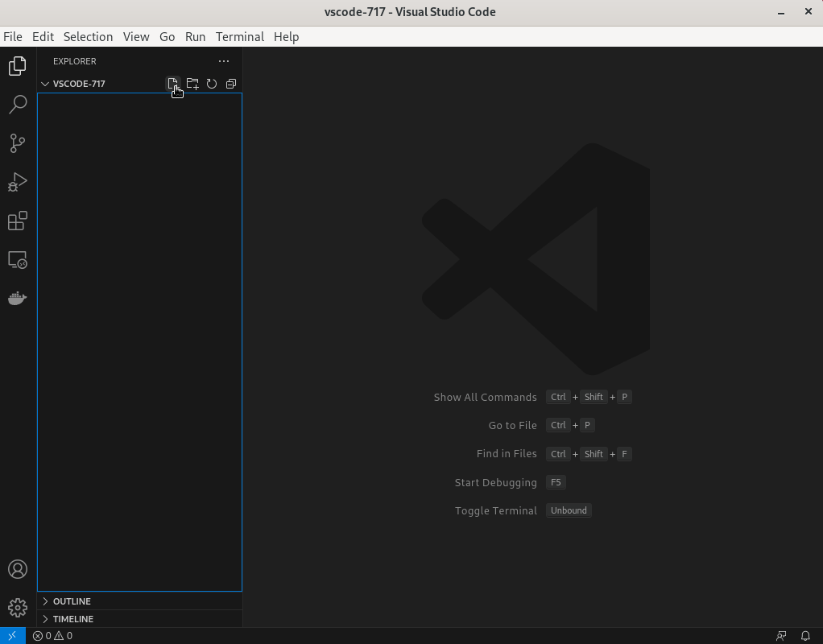Open Run and Debug view
The height and width of the screenshot is (644, 823).
point(18,182)
